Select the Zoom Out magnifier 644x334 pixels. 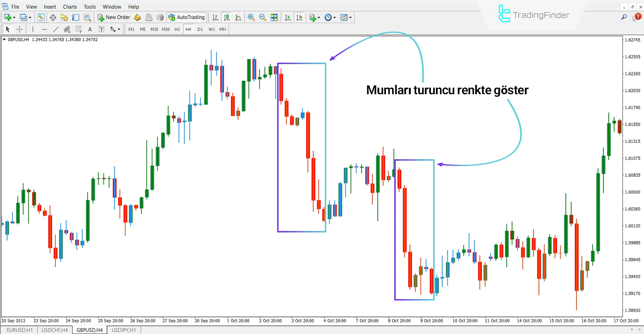click(262, 17)
